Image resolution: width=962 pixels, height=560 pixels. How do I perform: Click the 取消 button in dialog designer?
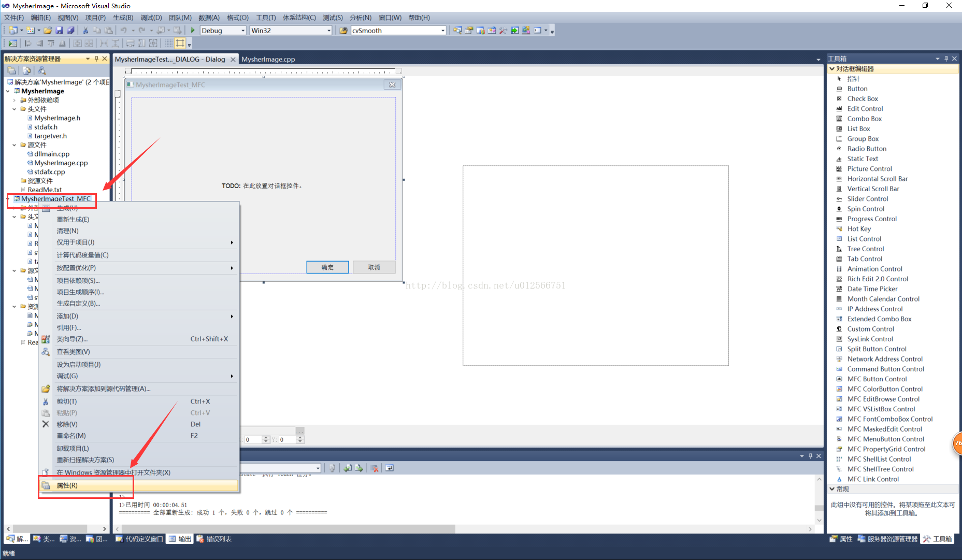(x=374, y=267)
